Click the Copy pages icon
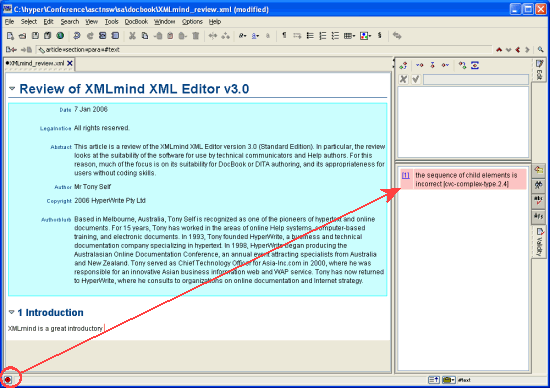This screenshot has width=550, height=388. [145, 36]
